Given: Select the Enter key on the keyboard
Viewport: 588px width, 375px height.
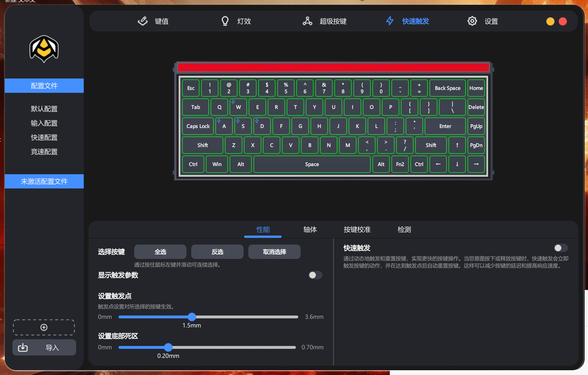Looking at the screenshot, I should pos(445,126).
